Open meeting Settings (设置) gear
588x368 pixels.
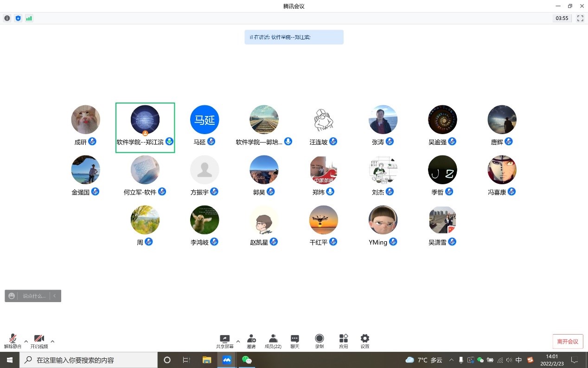coord(365,341)
